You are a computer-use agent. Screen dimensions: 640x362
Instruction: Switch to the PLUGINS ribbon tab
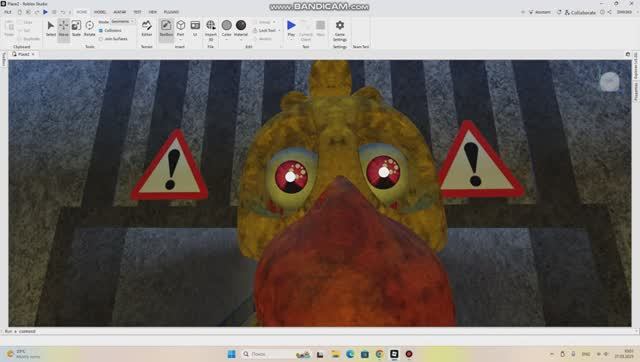[171, 12]
